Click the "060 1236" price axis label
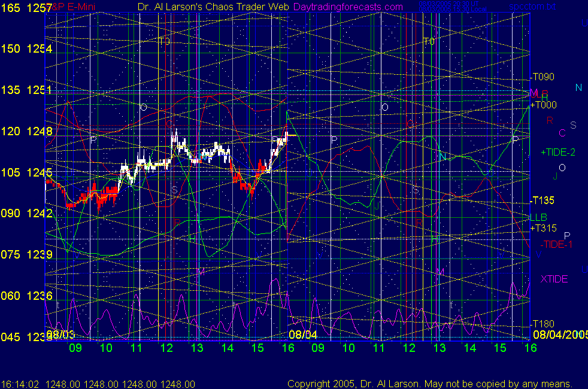 [26, 296]
